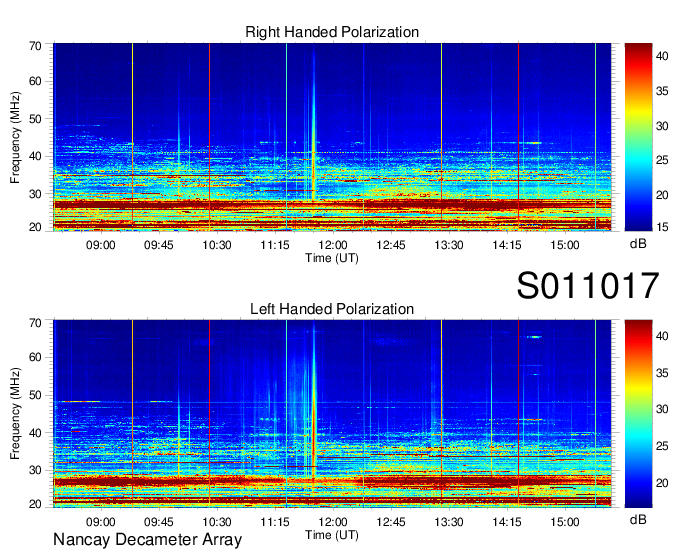Click the 'Nancay Decameter Array' caption

click(147, 540)
